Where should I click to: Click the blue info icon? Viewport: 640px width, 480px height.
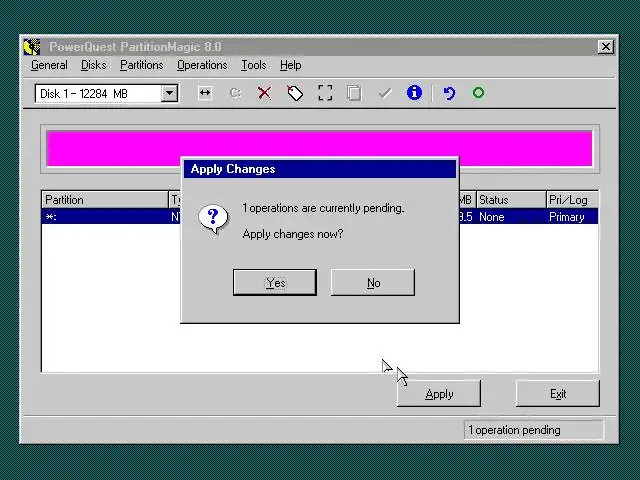414,93
